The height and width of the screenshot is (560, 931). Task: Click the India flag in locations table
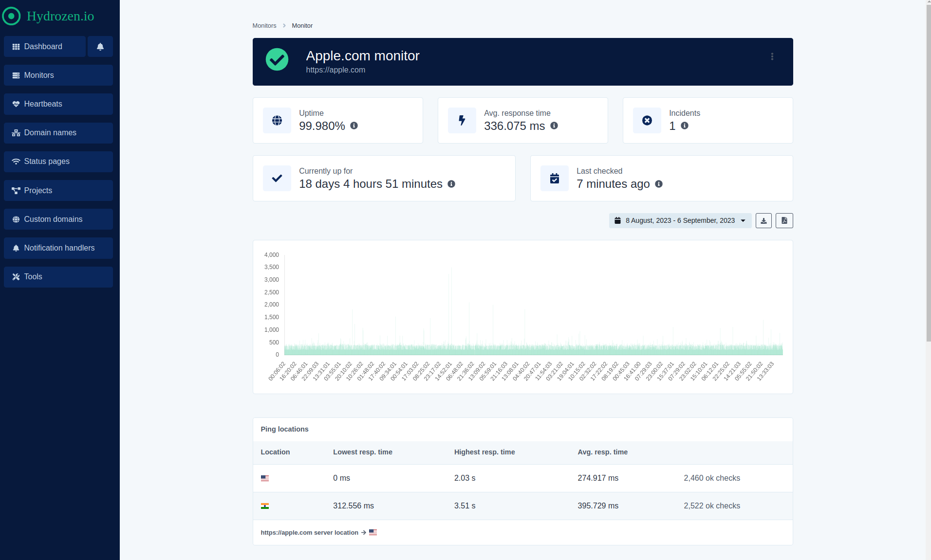(265, 506)
